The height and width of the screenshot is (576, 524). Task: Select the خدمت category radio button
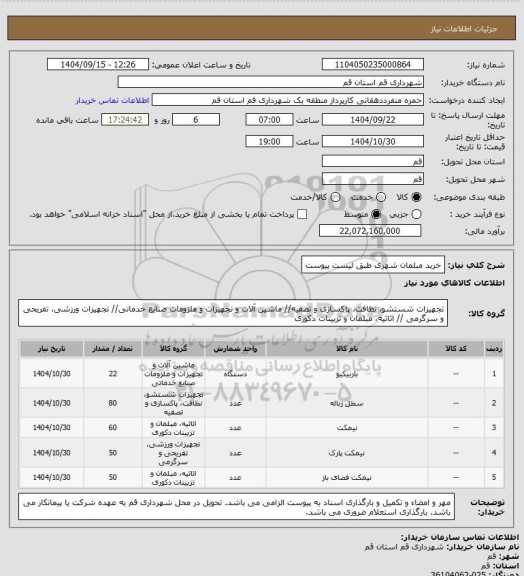click(x=381, y=197)
